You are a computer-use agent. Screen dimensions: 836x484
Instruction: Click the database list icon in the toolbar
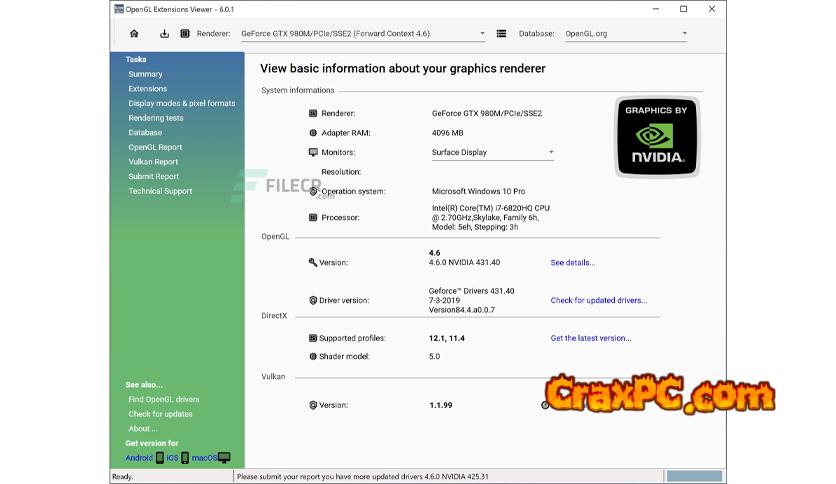[x=501, y=33]
